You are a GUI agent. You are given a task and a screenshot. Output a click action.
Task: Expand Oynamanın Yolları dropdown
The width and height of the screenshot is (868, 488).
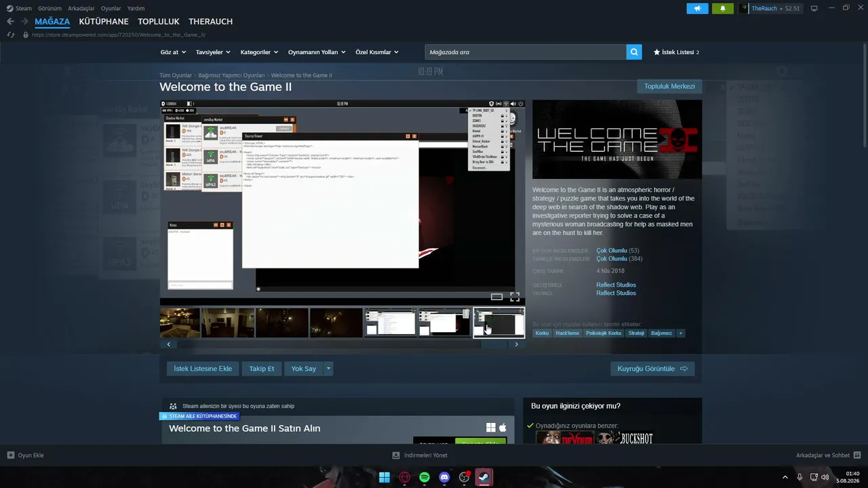317,52
